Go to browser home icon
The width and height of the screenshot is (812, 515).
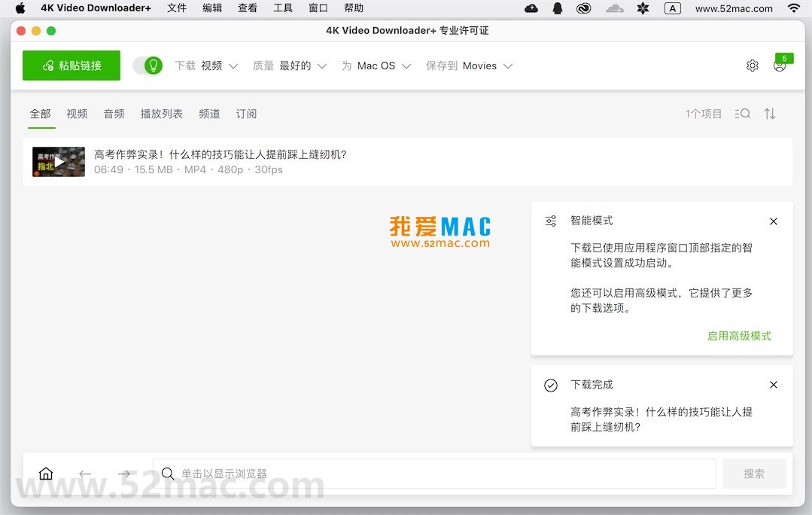pyautogui.click(x=46, y=474)
